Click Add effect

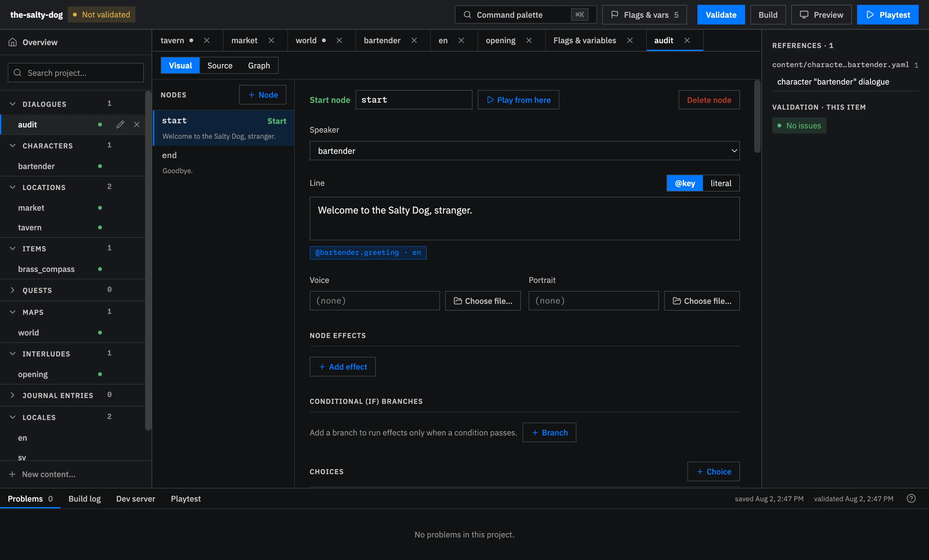[342, 366]
